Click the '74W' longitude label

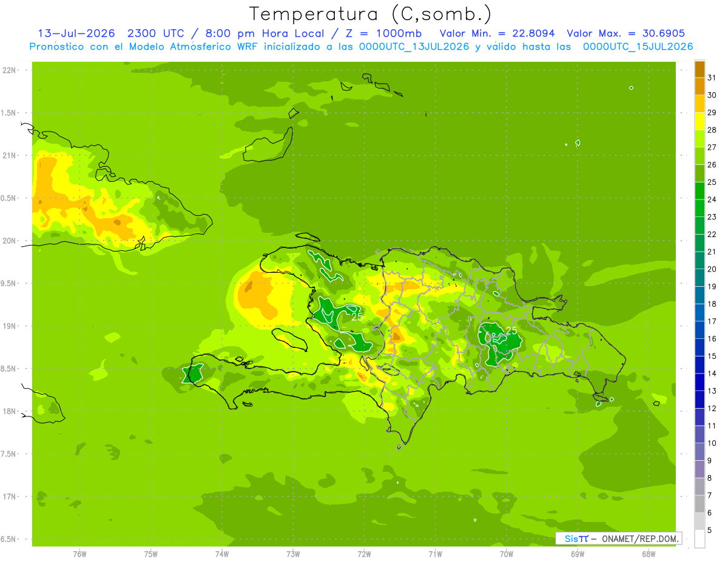coord(222,554)
